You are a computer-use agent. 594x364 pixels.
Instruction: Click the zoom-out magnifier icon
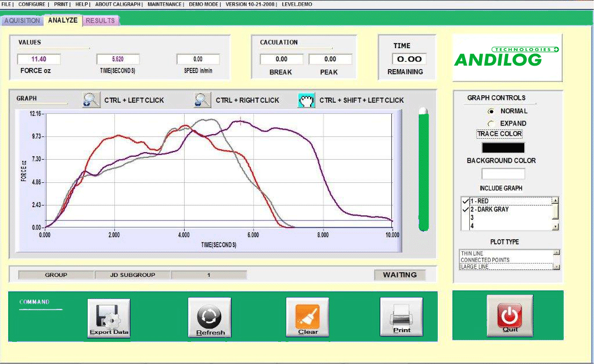(x=203, y=100)
